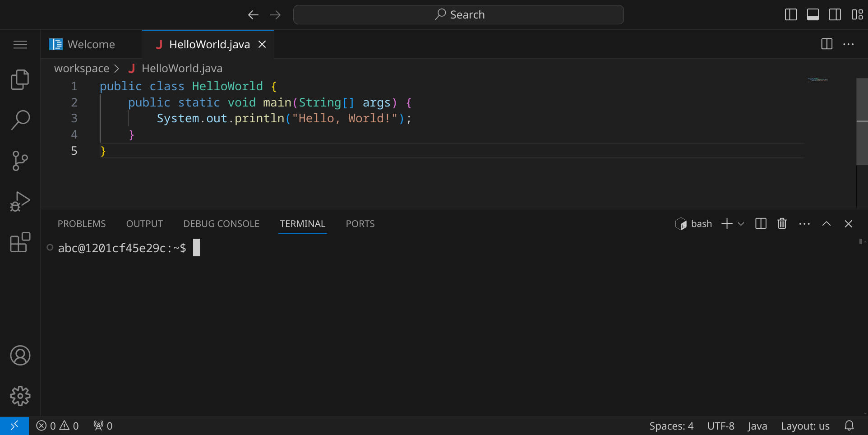
Task: Click the Spaces: 4 indentation button
Action: click(671, 426)
